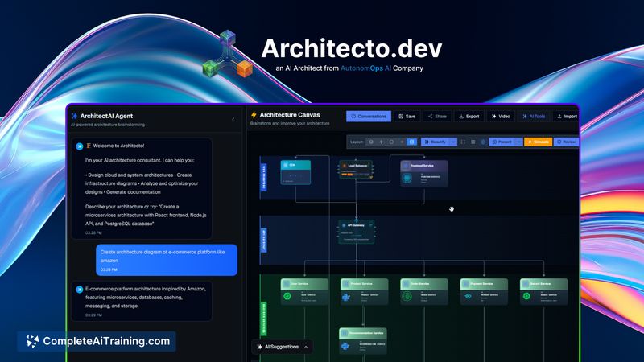The width and height of the screenshot is (644, 362).
Task: Select the CDN node on canvas
Action: (295, 172)
